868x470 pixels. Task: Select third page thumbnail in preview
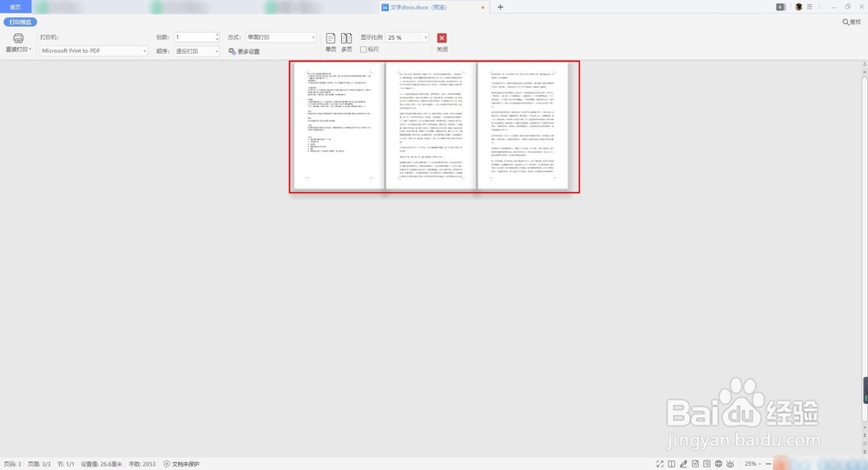click(523, 126)
